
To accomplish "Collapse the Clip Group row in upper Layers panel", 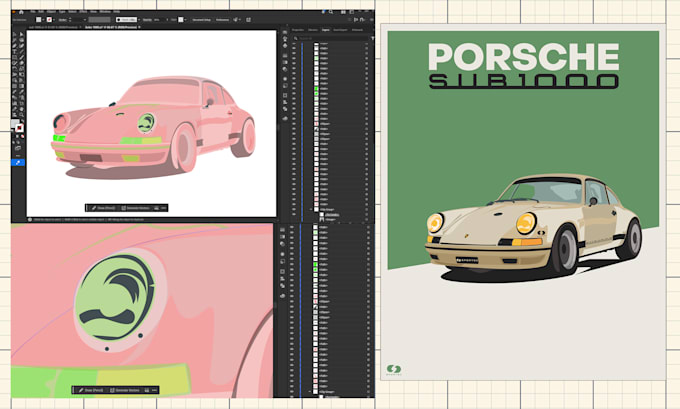I will [x=311, y=209].
